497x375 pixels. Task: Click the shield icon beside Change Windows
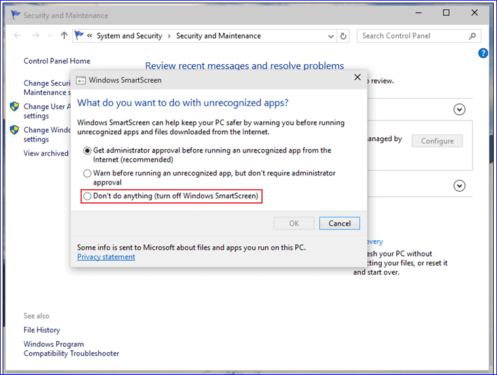pyautogui.click(x=14, y=130)
